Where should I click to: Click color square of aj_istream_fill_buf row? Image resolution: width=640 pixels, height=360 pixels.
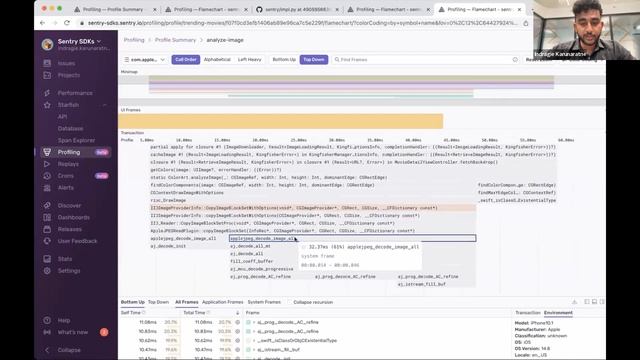coord(248,350)
